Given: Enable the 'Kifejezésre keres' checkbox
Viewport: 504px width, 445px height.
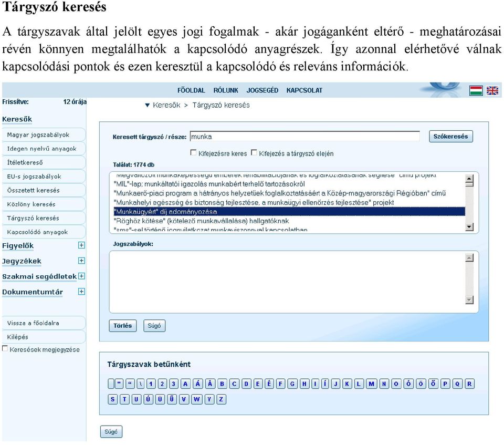Looking at the screenshot, I should coord(193,152).
